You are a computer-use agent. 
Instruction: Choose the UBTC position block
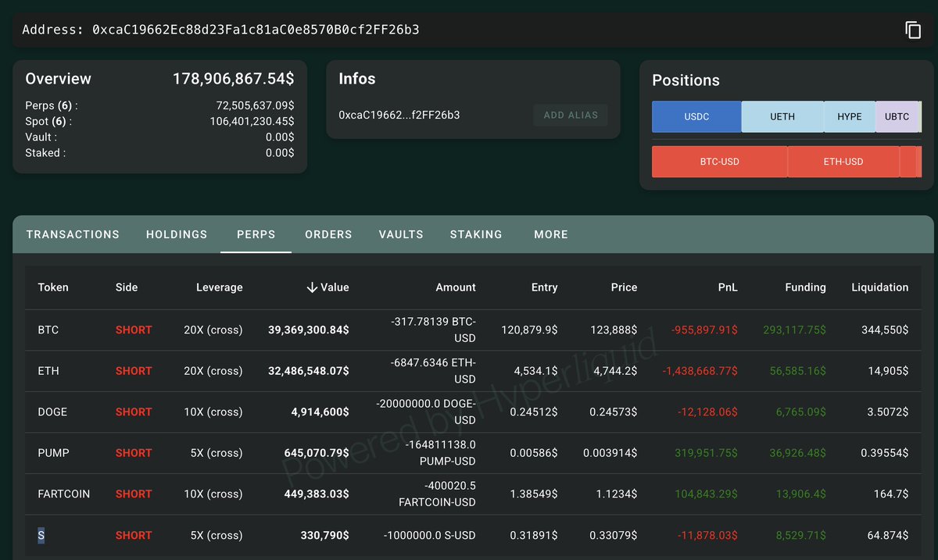pos(897,116)
